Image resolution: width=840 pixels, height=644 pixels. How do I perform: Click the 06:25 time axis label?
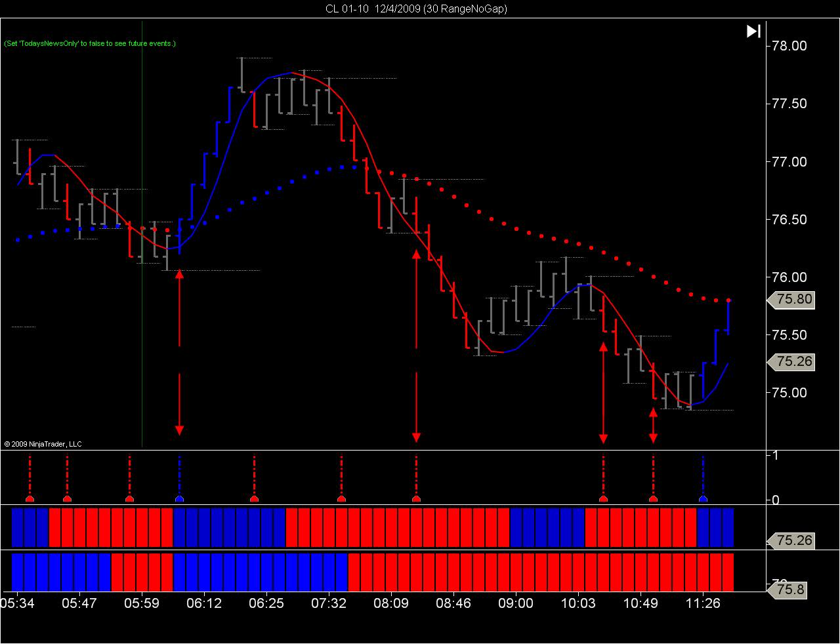pos(266,603)
